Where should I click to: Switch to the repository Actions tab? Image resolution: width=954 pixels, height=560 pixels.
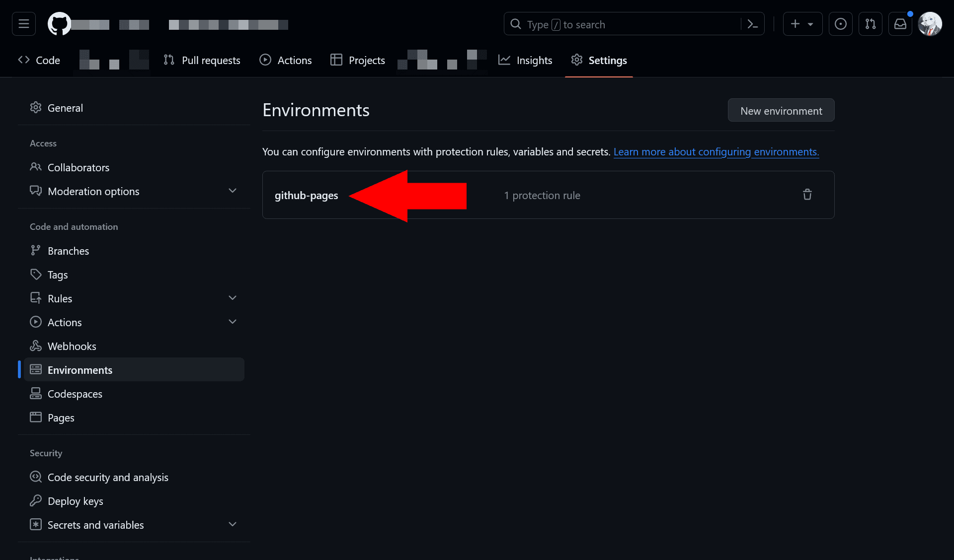coord(286,60)
